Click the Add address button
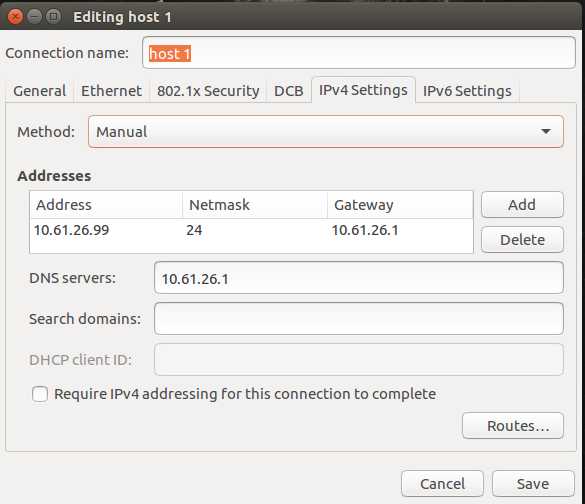The width and height of the screenshot is (585, 504). click(522, 205)
